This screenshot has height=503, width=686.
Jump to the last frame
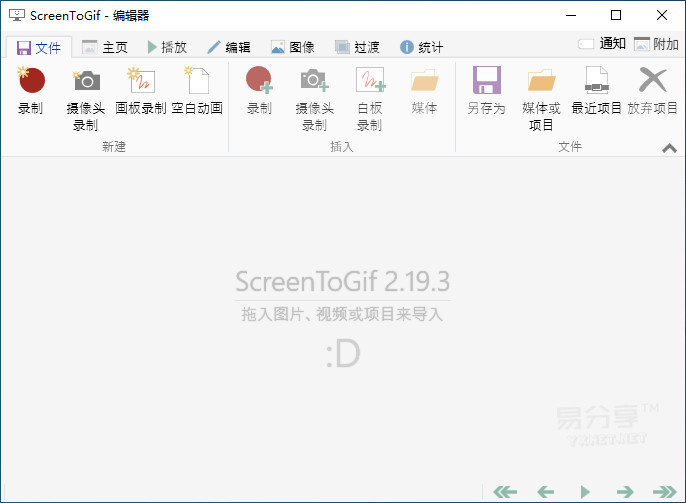[665, 492]
